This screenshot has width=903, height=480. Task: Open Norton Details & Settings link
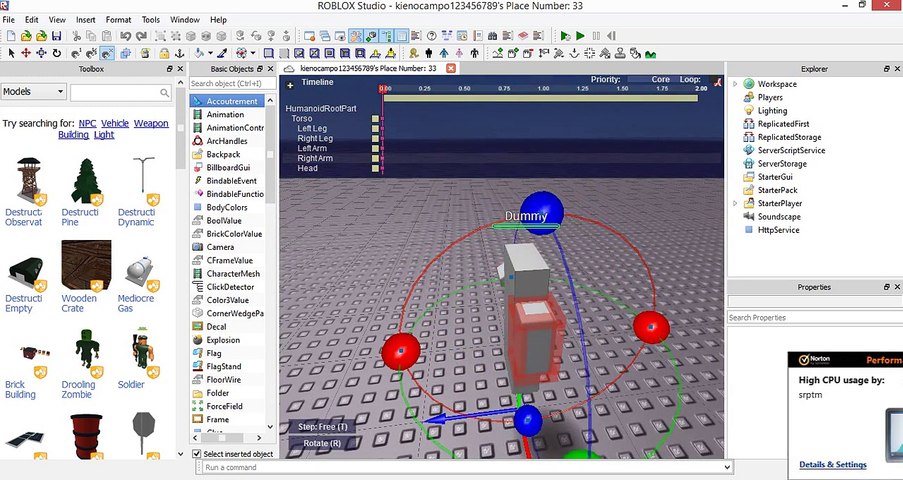832,464
